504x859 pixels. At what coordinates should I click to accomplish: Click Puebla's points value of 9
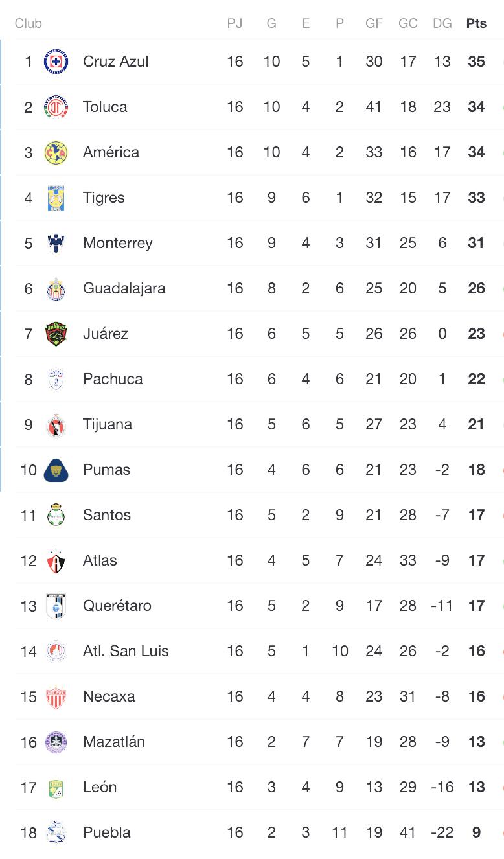pyautogui.click(x=476, y=832)
